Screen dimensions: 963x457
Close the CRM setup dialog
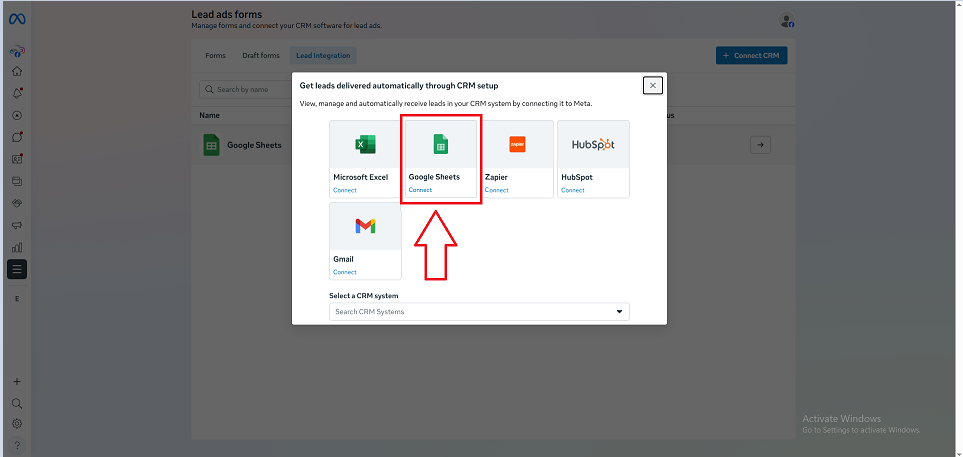(653, 86)
